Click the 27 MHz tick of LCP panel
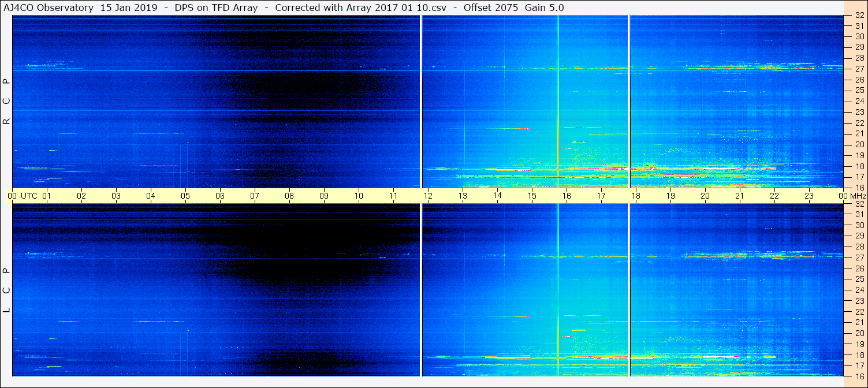Screen dimensions: 868x388 point(859,258)
